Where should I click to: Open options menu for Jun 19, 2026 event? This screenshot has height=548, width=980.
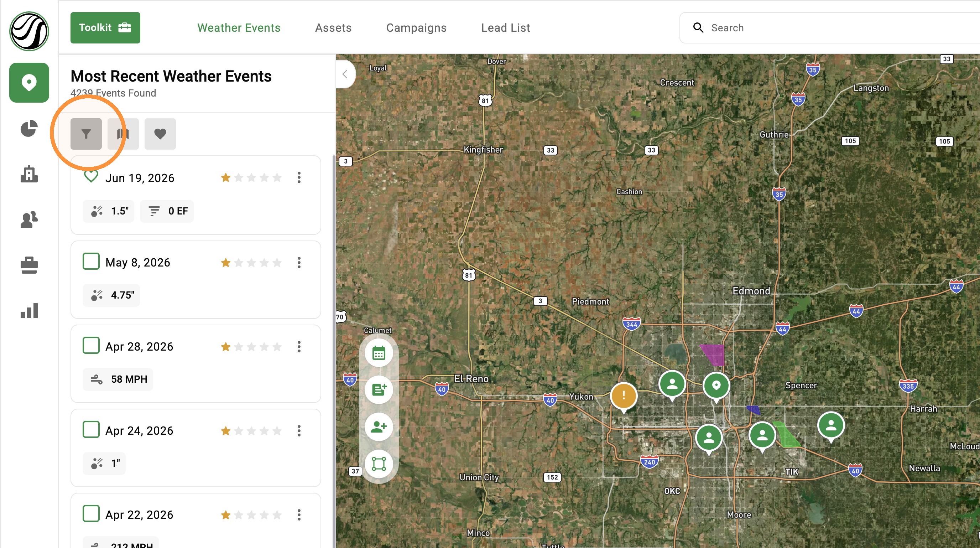click(x=299, y=178)
